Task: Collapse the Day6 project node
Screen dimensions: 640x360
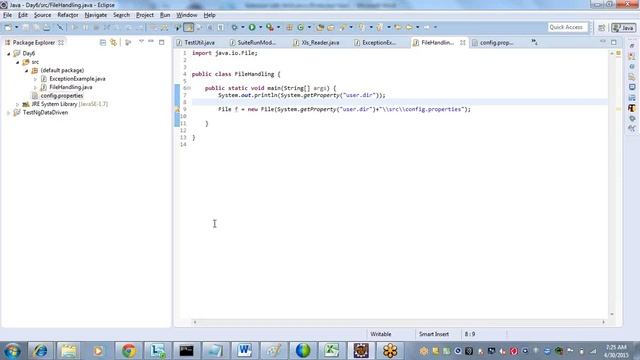Action: point(9,53)
